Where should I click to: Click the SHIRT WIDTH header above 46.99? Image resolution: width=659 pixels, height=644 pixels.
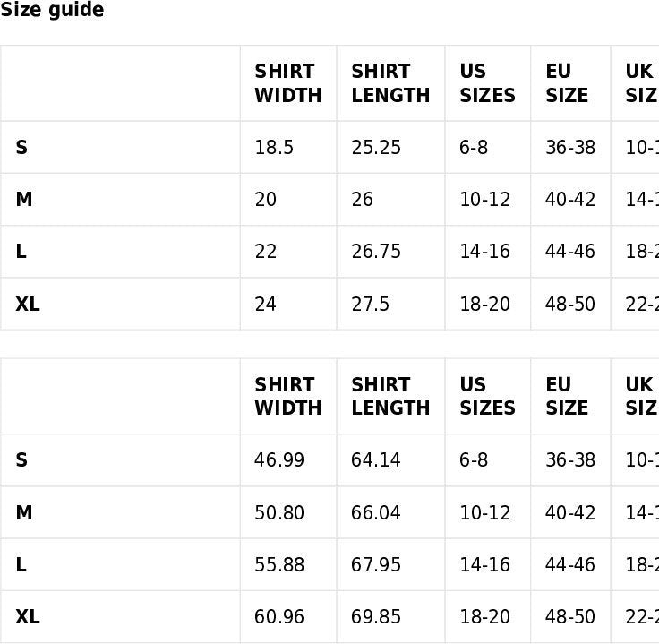click(x=287, y=396)
